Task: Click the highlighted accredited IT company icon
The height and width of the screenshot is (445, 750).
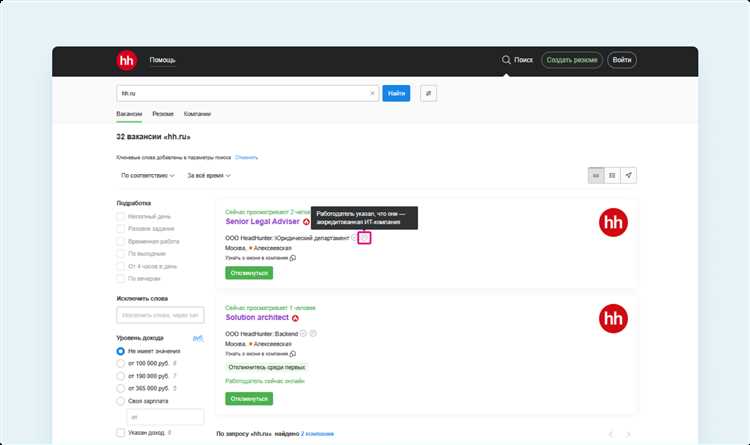Action: coord(364,238)
